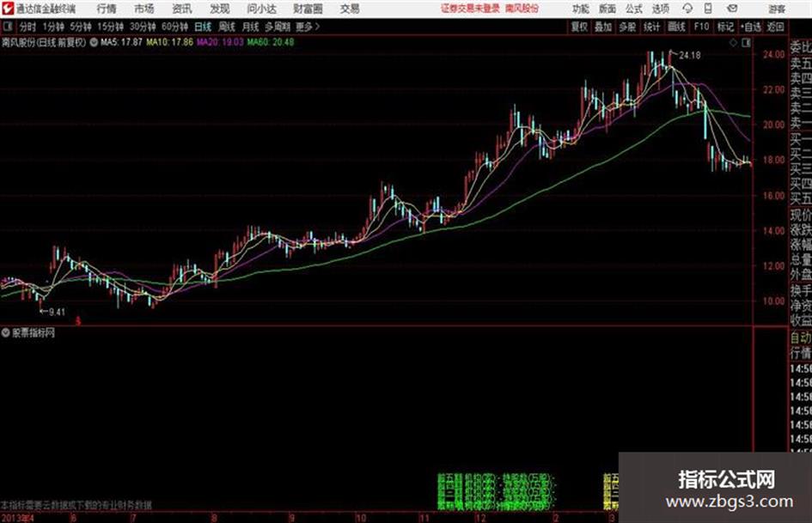
Task: Select the 周线 weekly period tab
Action: coord(227,27)
